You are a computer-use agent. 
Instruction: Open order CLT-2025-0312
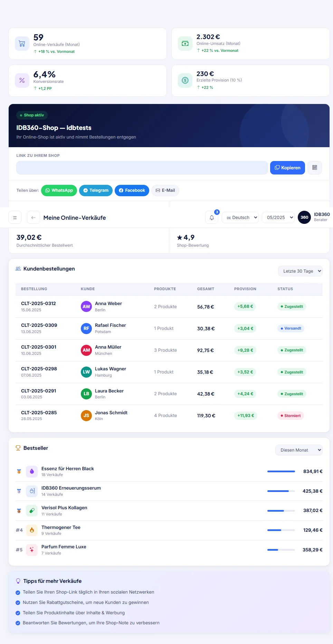[x=38, y=303]
